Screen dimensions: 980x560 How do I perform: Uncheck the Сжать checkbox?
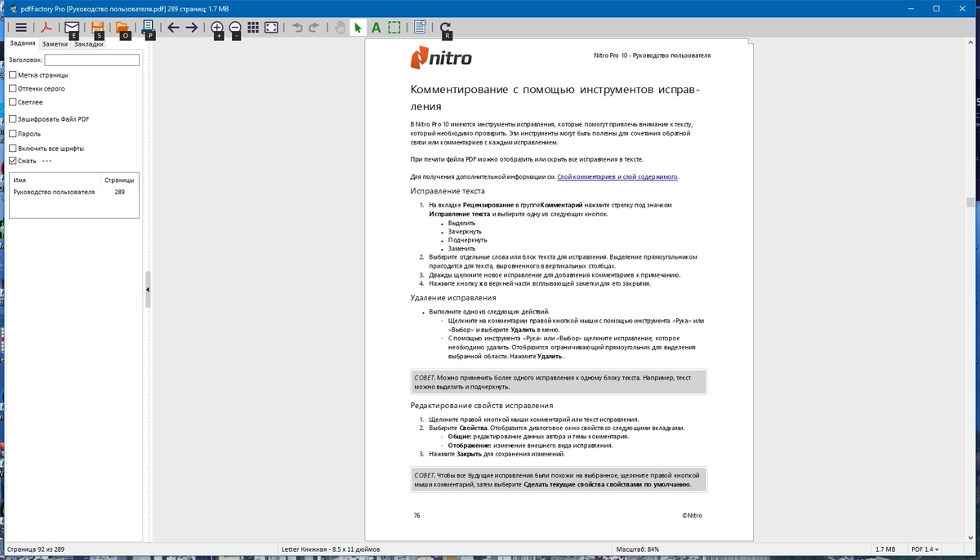coord(12,161)
